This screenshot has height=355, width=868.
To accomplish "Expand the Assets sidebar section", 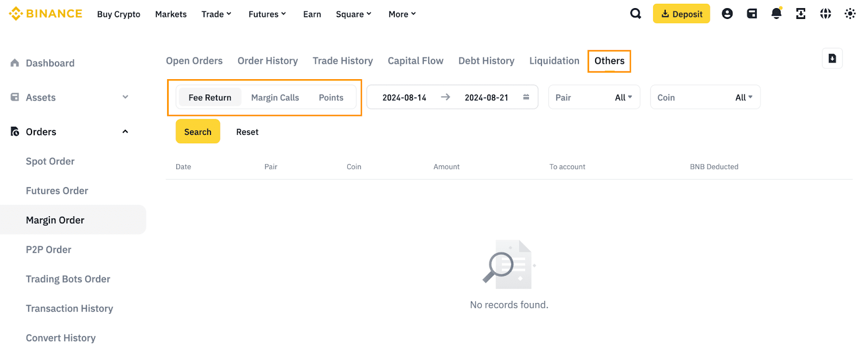I will click(x=125, y=97).
